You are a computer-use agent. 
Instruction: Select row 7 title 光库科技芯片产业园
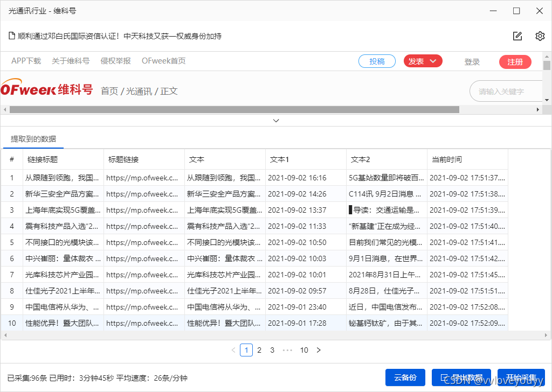(63, 275)
